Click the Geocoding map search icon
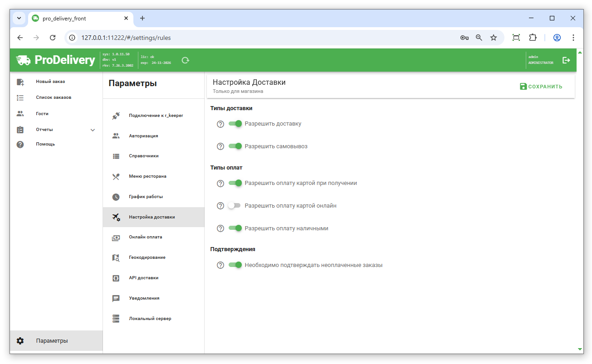Viewport: 592px width, 364px height. 116,257
